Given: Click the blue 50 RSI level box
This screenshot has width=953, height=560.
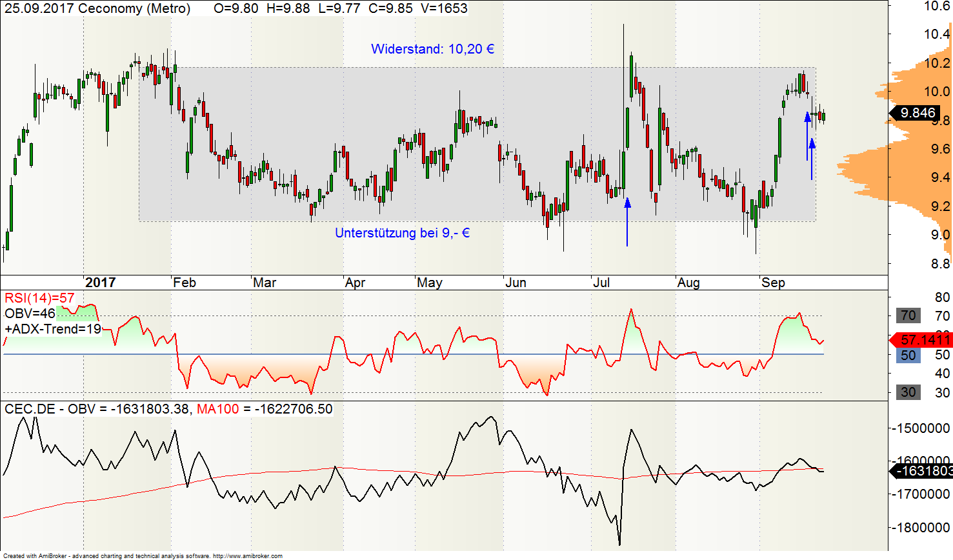Looking at the screenshot, I should pos(908,355).
